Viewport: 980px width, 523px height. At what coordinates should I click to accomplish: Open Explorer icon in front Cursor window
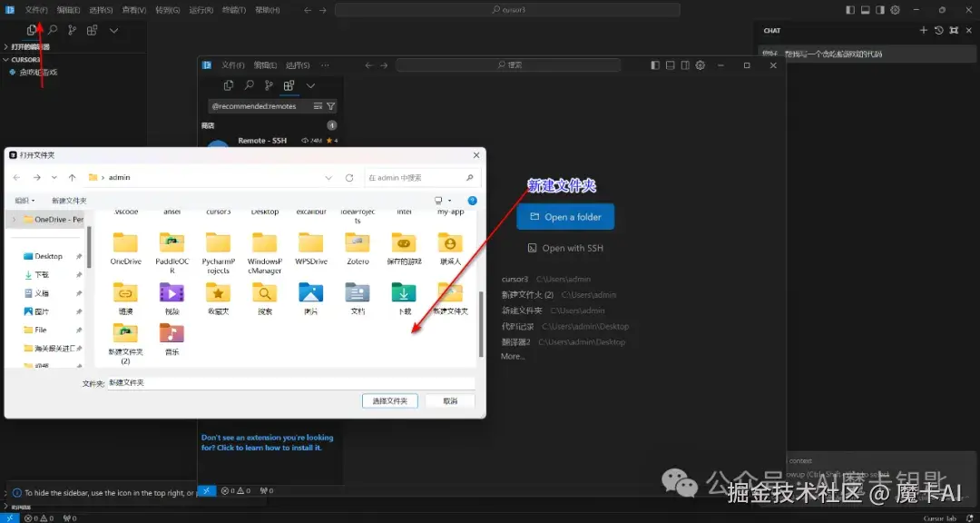229,85
